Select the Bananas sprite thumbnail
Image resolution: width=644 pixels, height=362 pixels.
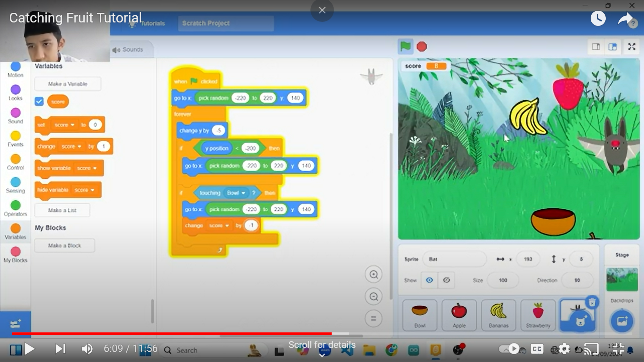coord(498,315)
